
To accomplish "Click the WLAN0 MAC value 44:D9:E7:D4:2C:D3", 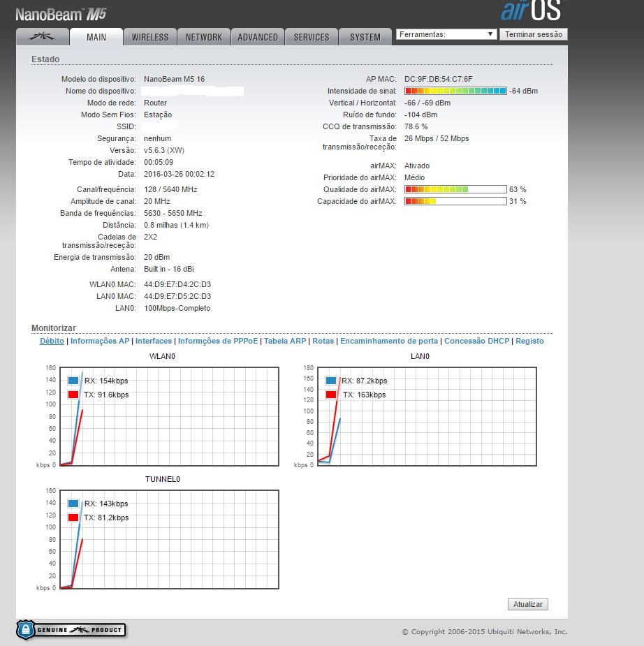I will tap(177, 284).
